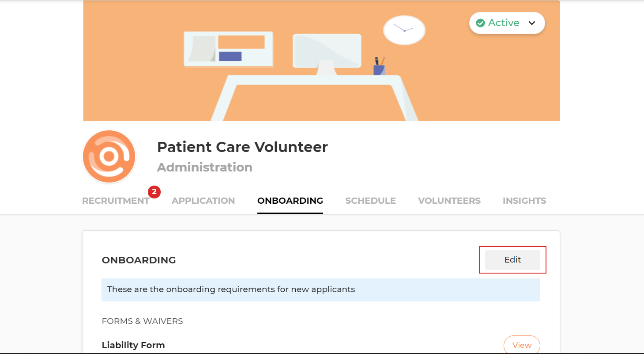Open the Application tab

[203, 201]
